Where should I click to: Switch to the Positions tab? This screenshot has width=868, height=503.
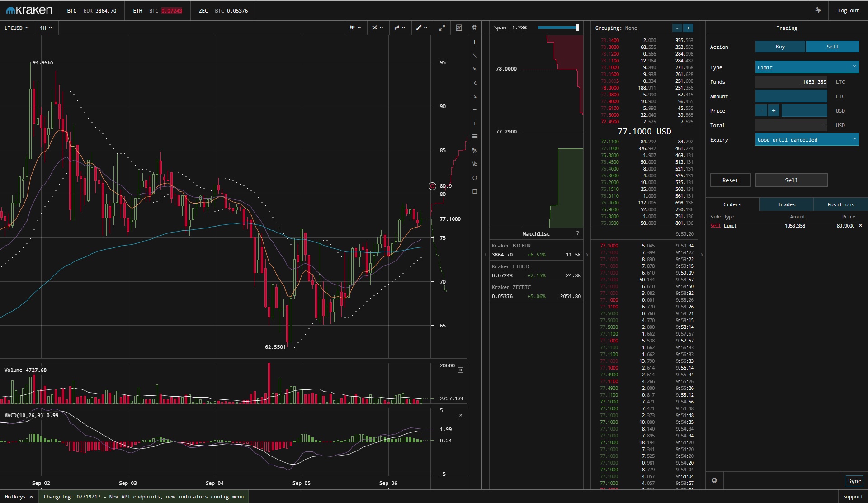pyautogui.click(x=841, y=204)
